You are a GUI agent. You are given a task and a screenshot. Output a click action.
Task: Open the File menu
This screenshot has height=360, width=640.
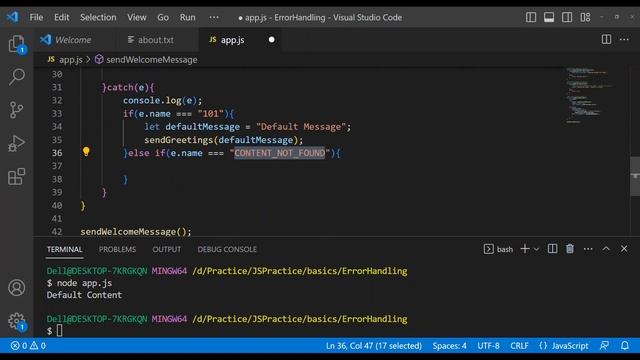pos(36,17)
